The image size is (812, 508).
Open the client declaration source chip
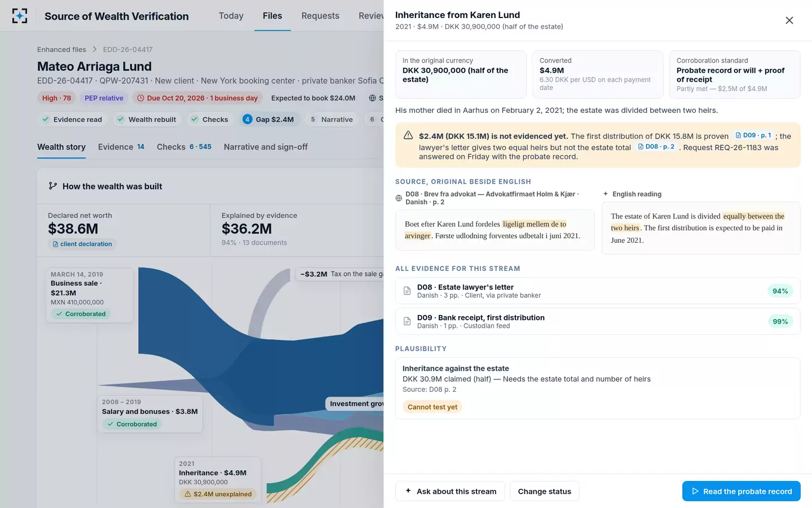pos(82,244)
